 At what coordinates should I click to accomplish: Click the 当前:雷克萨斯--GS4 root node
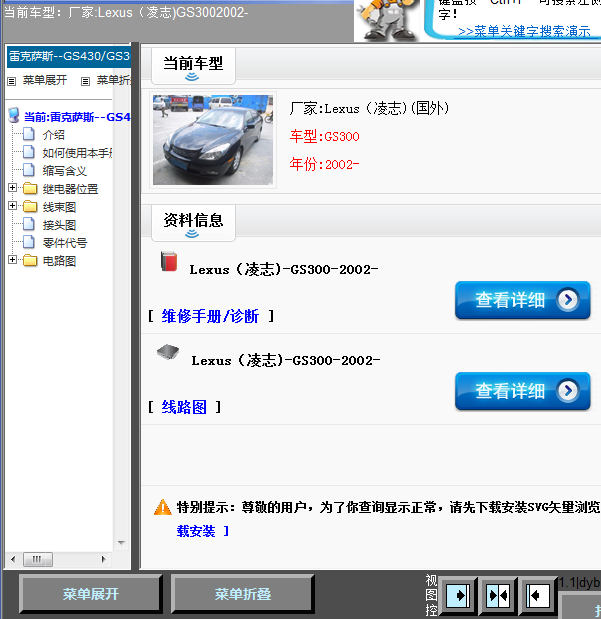[77, 117]
